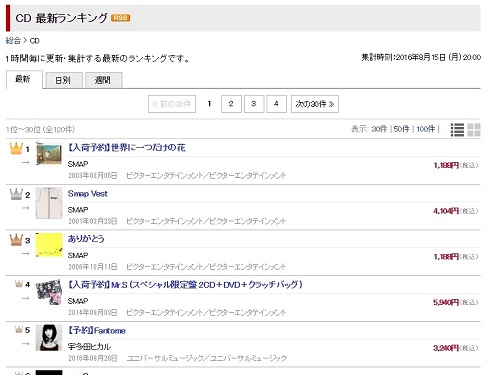Go to ranking page 4

(276, 104)
